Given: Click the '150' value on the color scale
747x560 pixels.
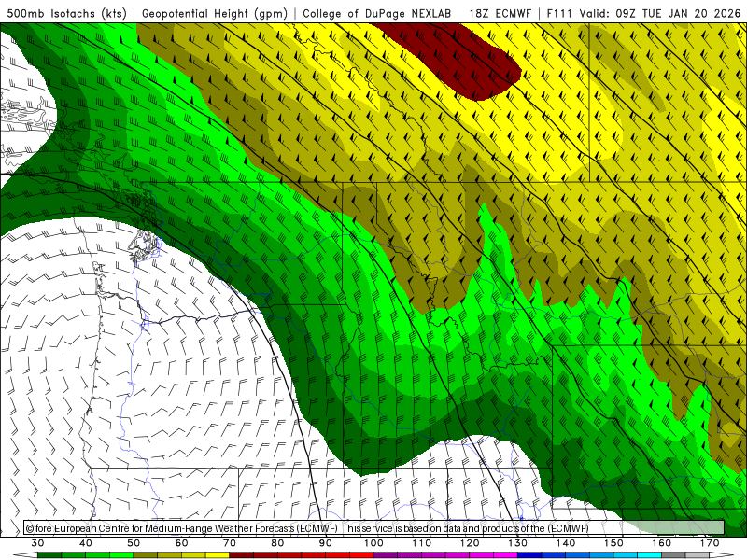Looking at the screenshot, I should (x=614, y=543).
